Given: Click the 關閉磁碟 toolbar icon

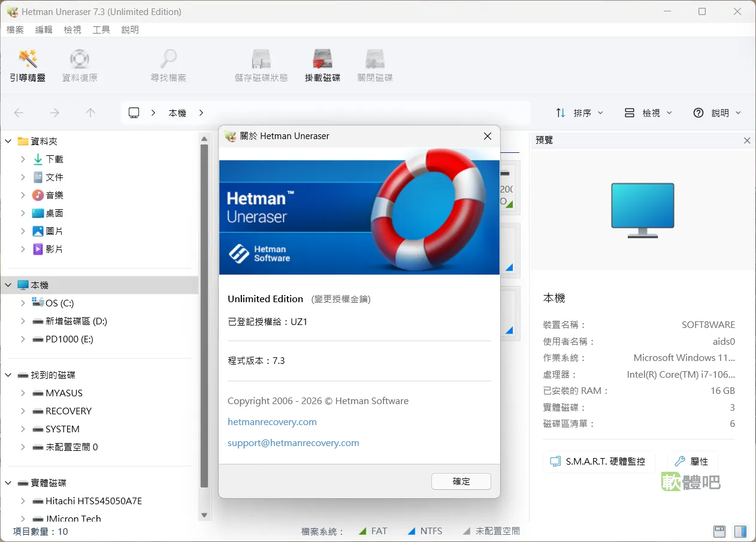Looking at the screenshot, I should pos(375,59).
